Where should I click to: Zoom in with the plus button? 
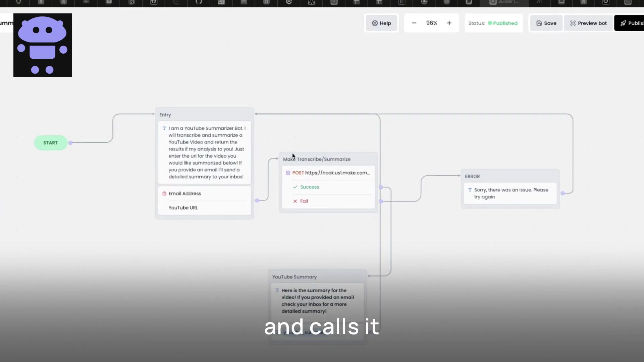(x=449, y=23)
